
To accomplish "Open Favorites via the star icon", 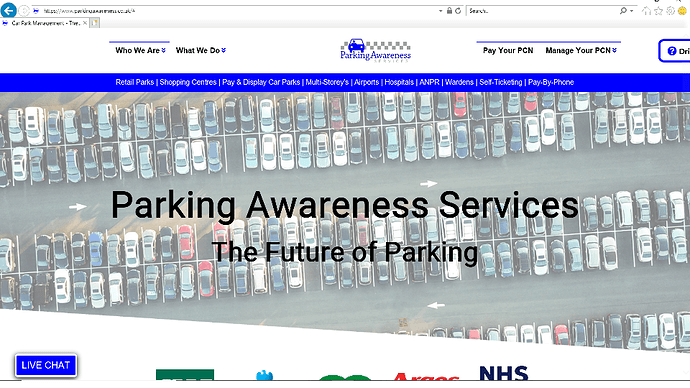I will click(x=658, y=11).
